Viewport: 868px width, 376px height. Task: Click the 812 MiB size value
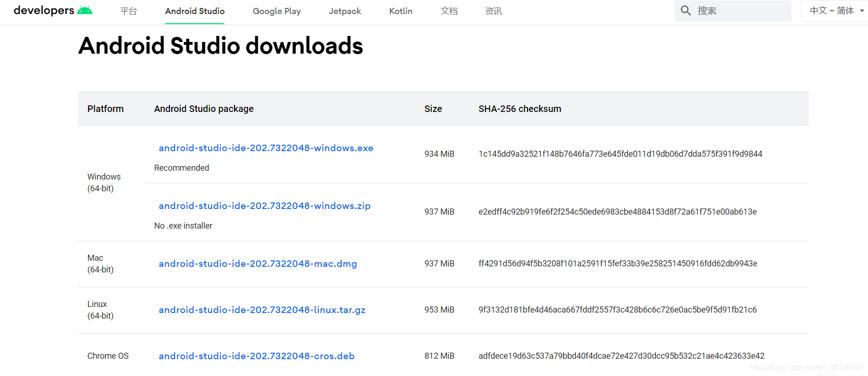(x=439, y=356)
